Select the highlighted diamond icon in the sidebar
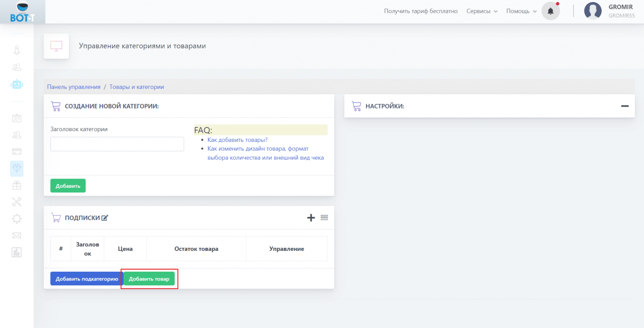Image resolution: width=644 pixels, height=328 pixels. (17, 168)
